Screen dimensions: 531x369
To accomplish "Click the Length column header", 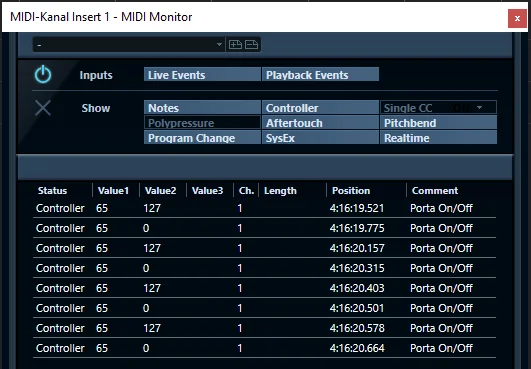I will pos(280,191).
